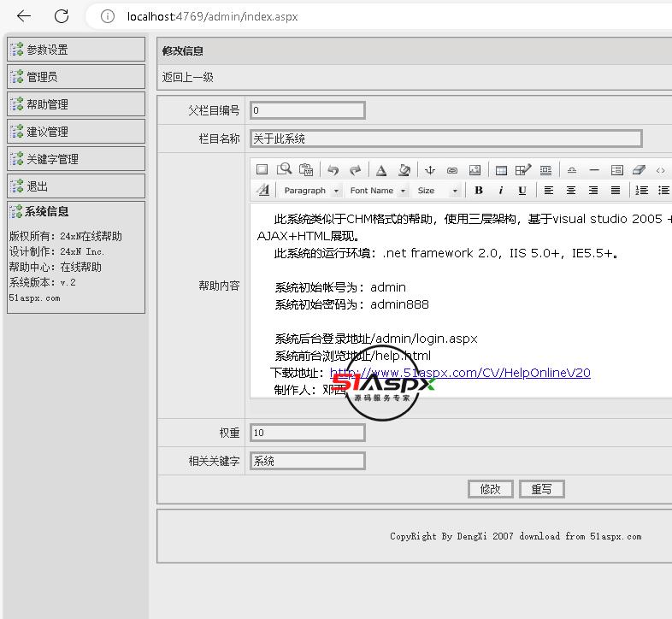Click 退出 to log out
672x619 pixels.
(76, 186)
